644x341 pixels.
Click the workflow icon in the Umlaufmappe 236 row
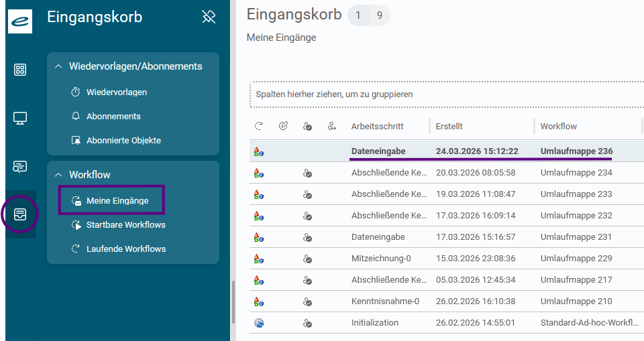tap(259, 151)
